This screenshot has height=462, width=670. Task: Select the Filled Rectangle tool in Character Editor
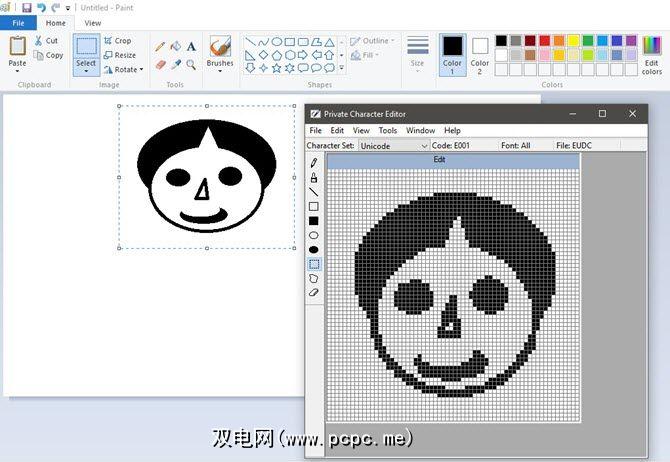314,221
